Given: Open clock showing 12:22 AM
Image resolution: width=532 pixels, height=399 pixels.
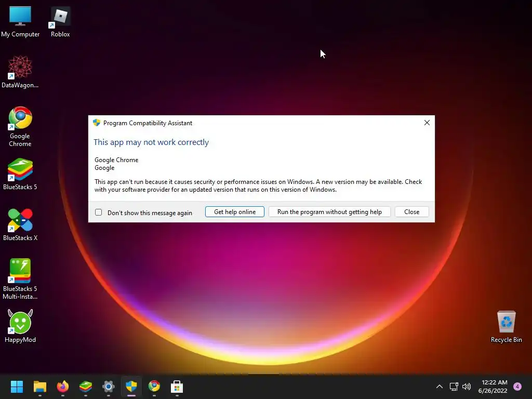Looking at the screenshot, I should tap(493, 387).
